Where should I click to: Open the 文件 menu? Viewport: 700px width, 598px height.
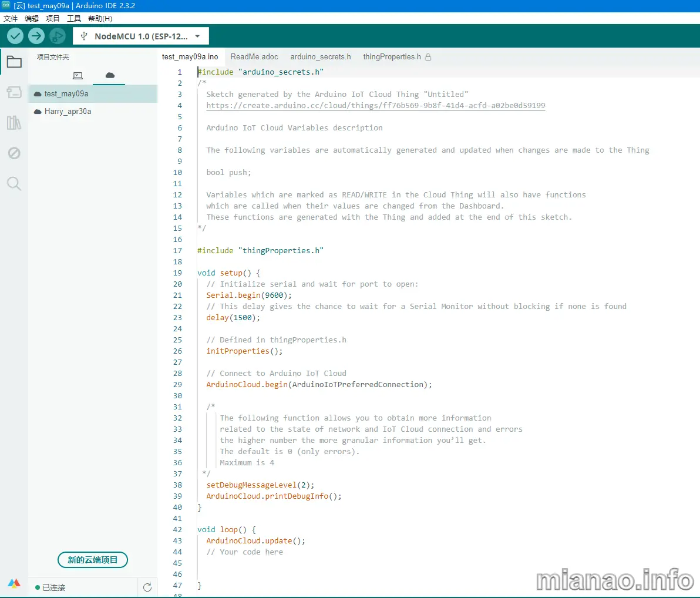click(11, 18)
